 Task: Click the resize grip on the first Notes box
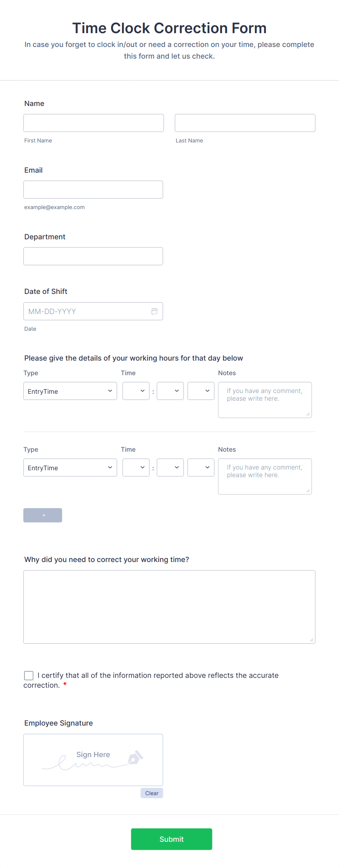click(x=309, y=415)
